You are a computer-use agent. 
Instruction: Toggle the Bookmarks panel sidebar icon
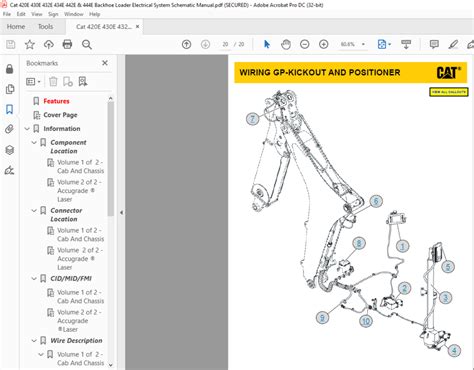pos(9,109)
